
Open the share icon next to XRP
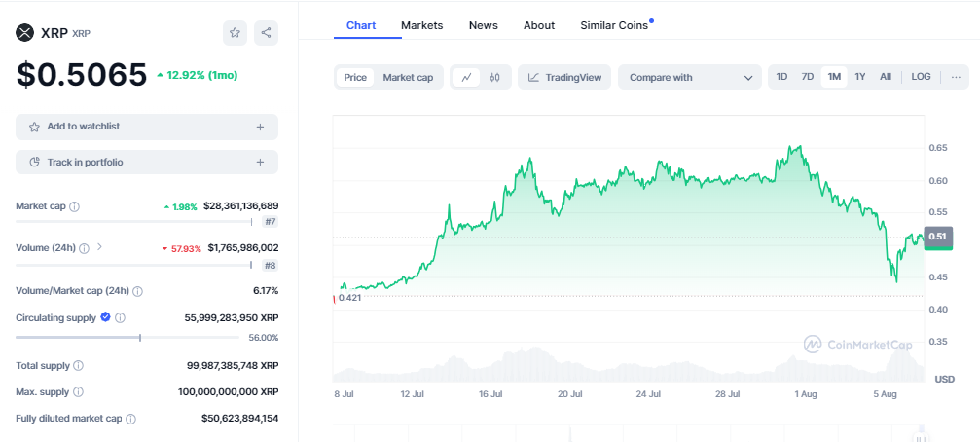267,33
